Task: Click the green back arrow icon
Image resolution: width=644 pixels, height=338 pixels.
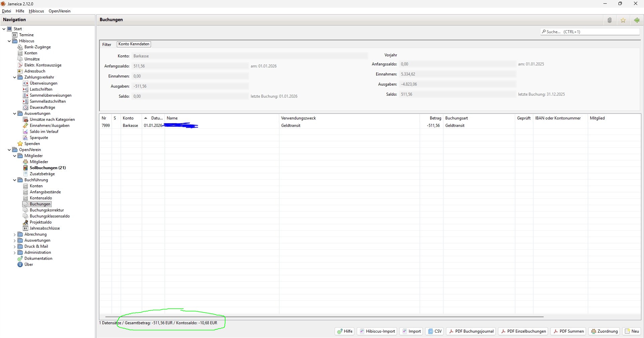Action: click(636, 20)
